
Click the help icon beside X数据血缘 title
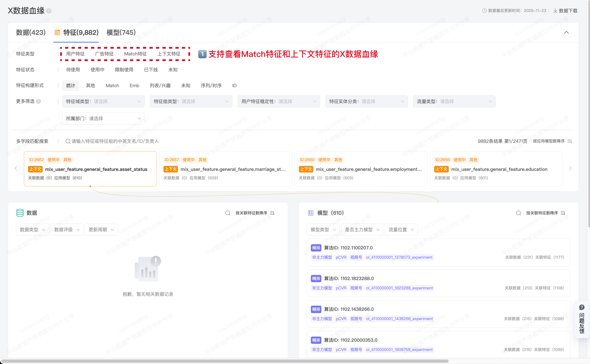click(x=49, y=11)
